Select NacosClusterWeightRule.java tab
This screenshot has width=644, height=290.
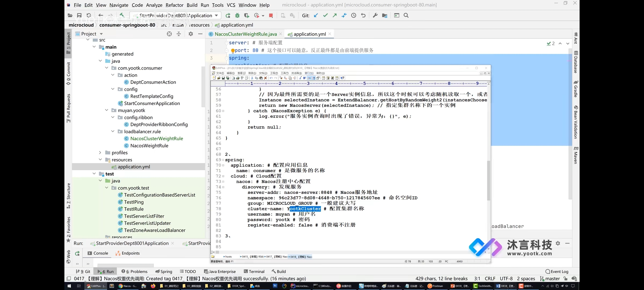pyautogui.click(x=245, y=34)
